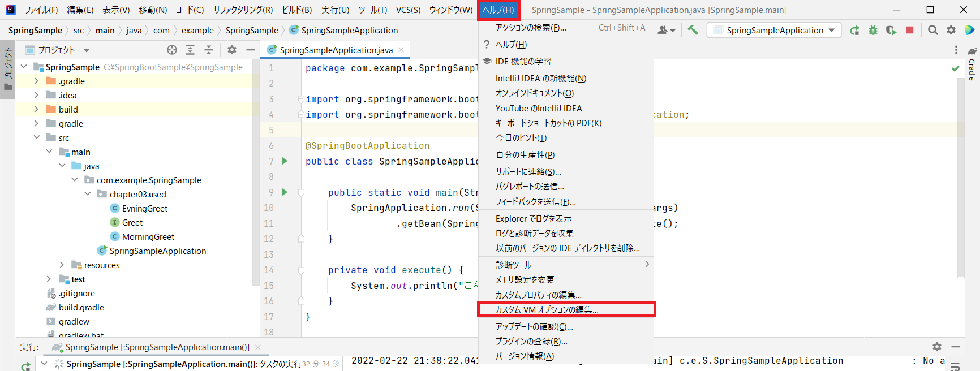Expand the resources folder
980x371 pixels.
pyautogui.click(x=62, y=265)
